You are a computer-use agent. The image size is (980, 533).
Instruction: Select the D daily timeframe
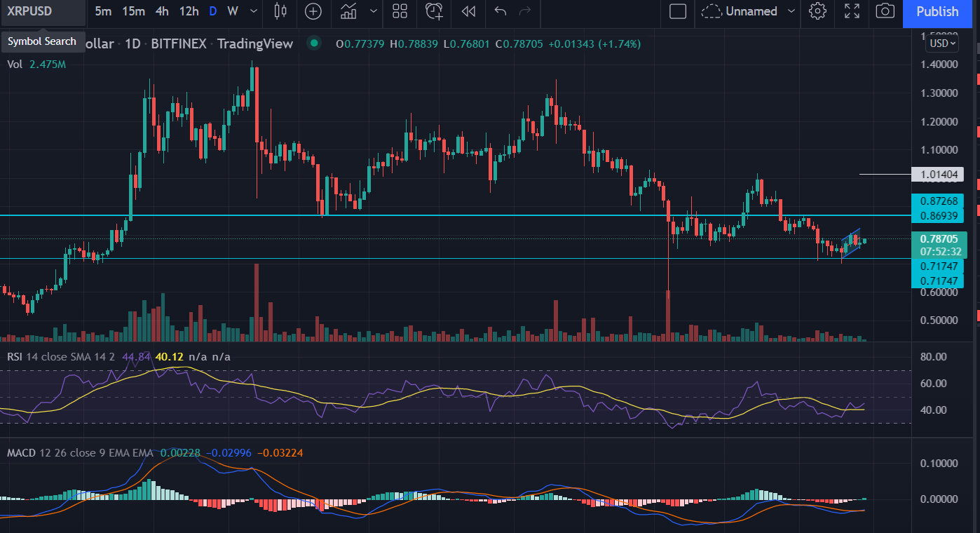point(213,11)
